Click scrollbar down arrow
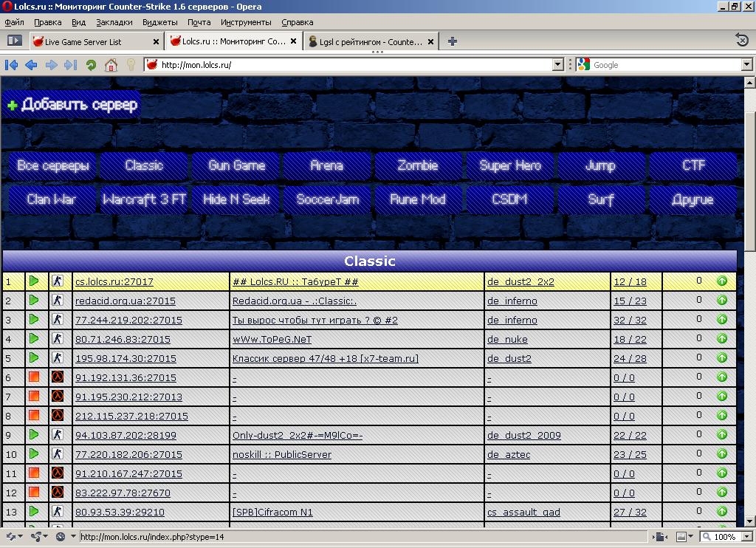 pos(750,521)
